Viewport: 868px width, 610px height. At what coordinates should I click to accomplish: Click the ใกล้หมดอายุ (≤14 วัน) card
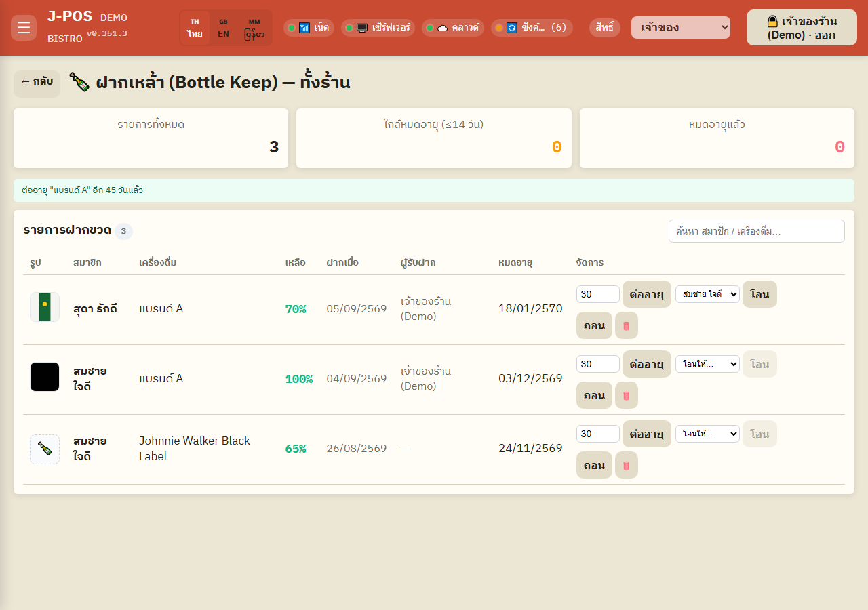point(434,138)
